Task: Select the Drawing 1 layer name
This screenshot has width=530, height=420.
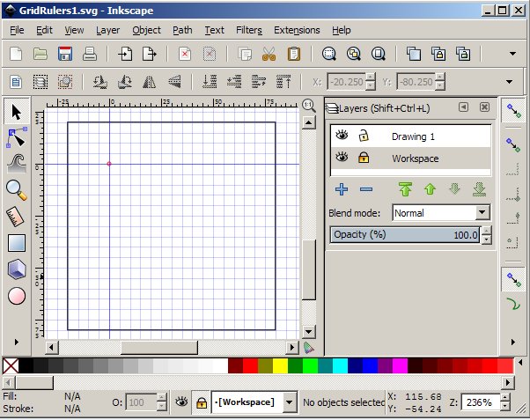Action: [413, 136]
